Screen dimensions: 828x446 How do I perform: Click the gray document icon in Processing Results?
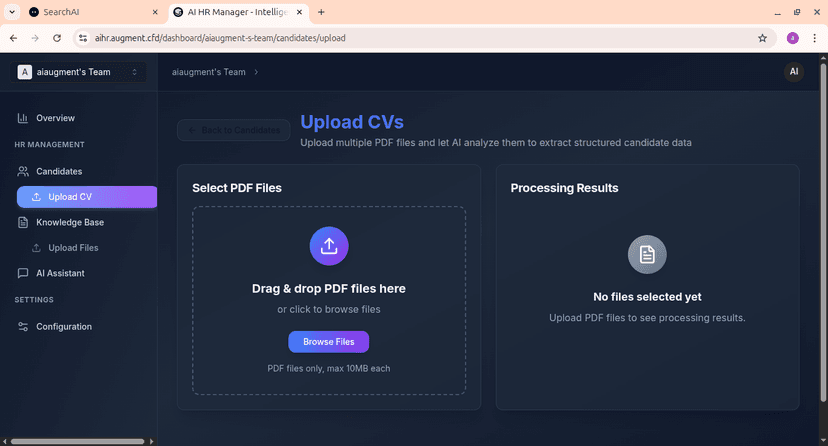pos(647,255)
